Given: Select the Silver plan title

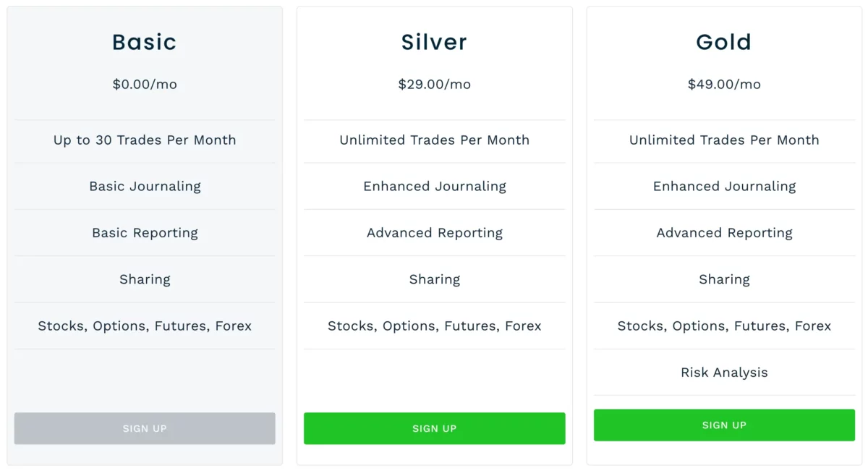Looking at the screenshot, I should (434, 42).
